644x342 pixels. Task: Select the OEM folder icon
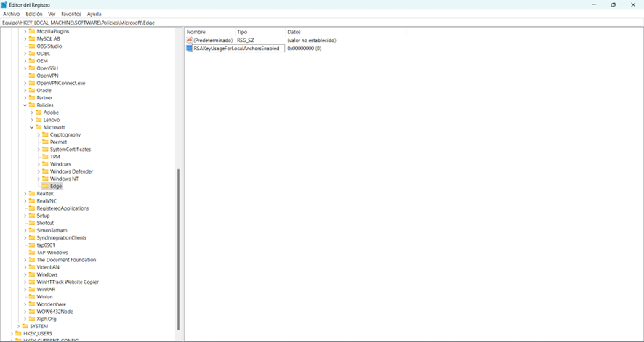point(32,61)
